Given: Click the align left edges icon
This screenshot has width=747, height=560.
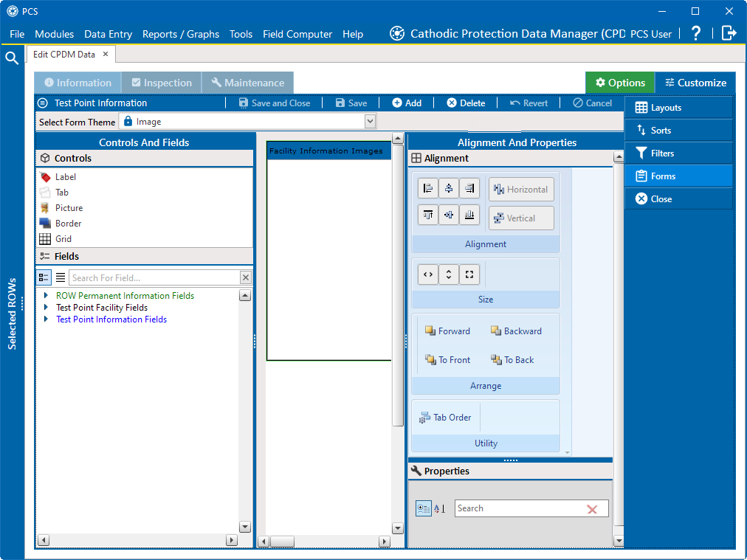Looking at the screenshot, I should (x=428, y=189).
